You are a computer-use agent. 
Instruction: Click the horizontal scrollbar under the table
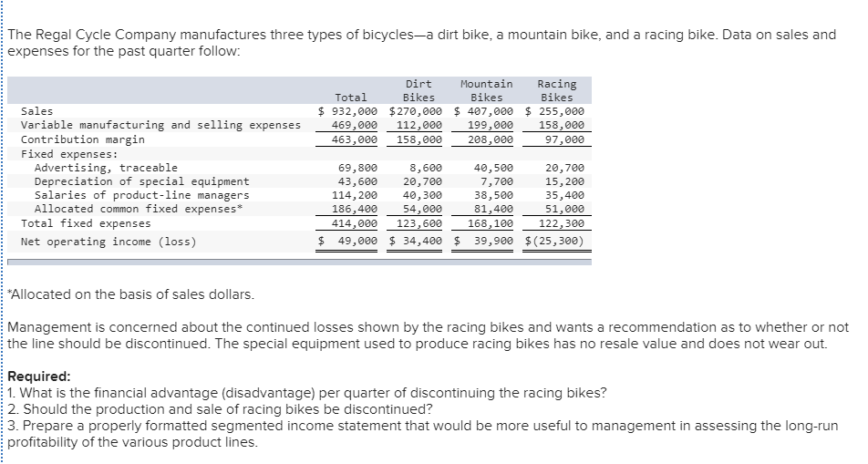[299, 262]
